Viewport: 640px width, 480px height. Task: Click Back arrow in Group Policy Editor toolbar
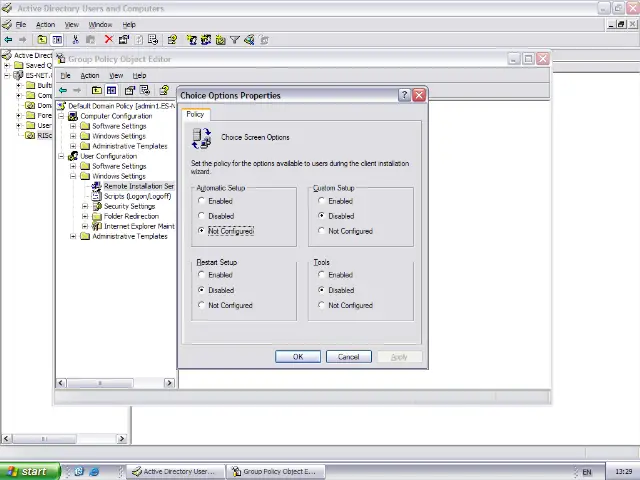click(63, 90)
